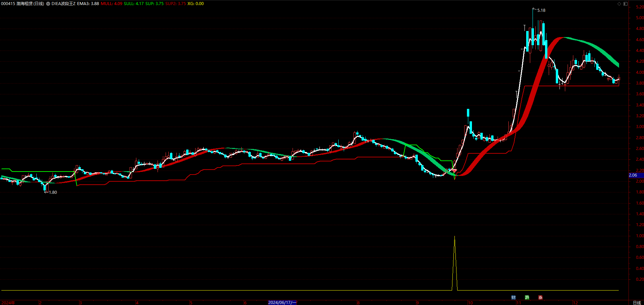The width and height of the screenshot is (644, 305).
Task: Click the 1.80 low price label
Action: (53, 192)
